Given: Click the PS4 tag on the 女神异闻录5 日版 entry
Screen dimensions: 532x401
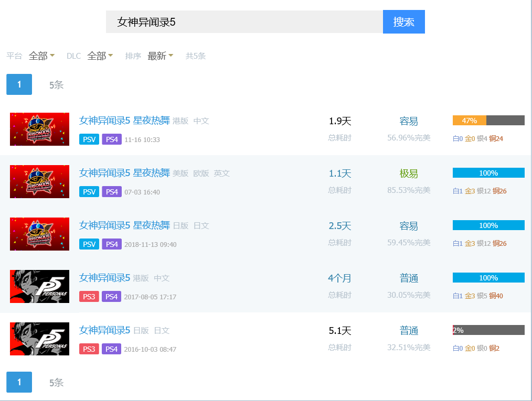Looking at the screenshot, I should click(111, 349).
